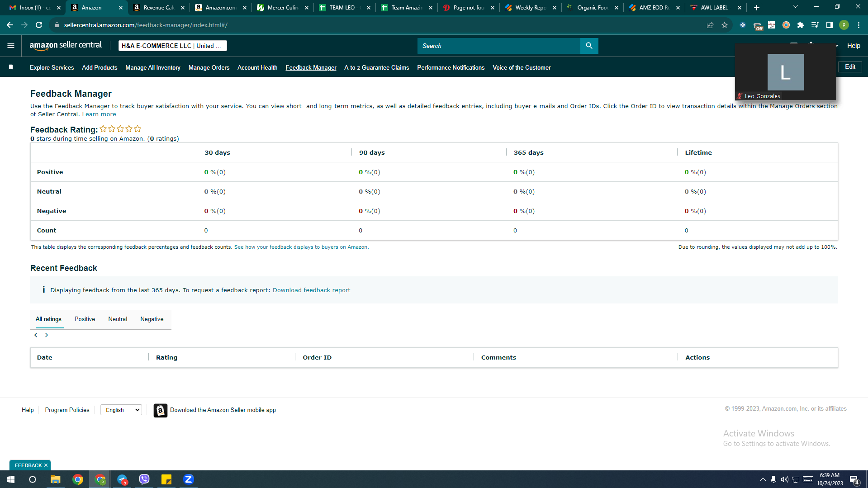Open Chrome profile avatar P
The width and height of the screenshot is (868, 488).
(x=844, y=25)
